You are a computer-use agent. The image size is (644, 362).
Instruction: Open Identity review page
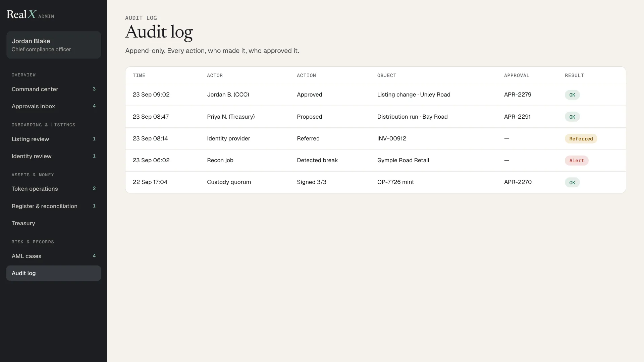pyautogui.click(x=54, y=156)
